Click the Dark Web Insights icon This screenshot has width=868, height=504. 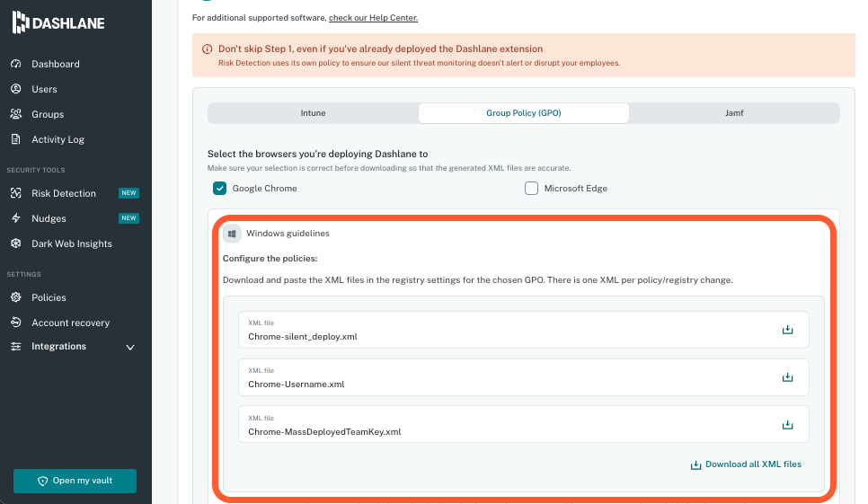(15, 243)
